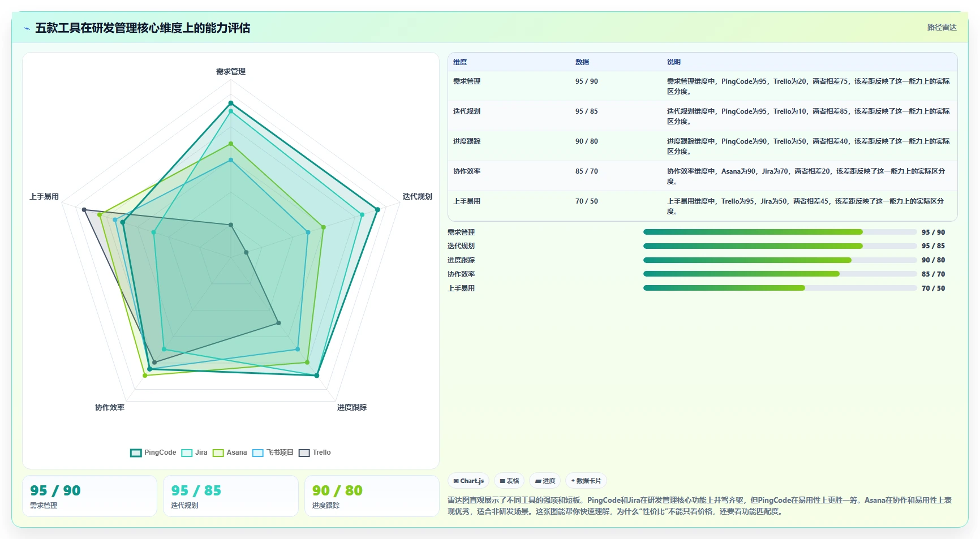Select the 需求管理 axis label on the radar chart
Image resolution: width=980 pixels, height=539 pixels.
pos(231,71)
